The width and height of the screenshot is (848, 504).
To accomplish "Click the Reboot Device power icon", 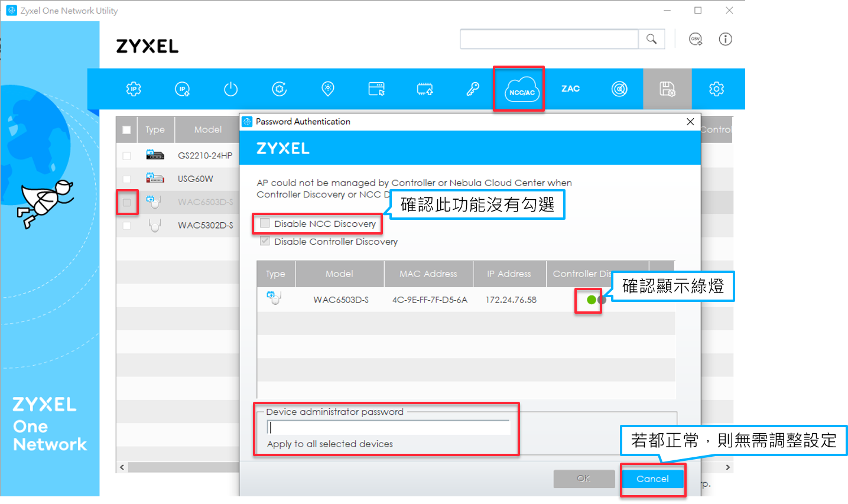I will [230, 89].
